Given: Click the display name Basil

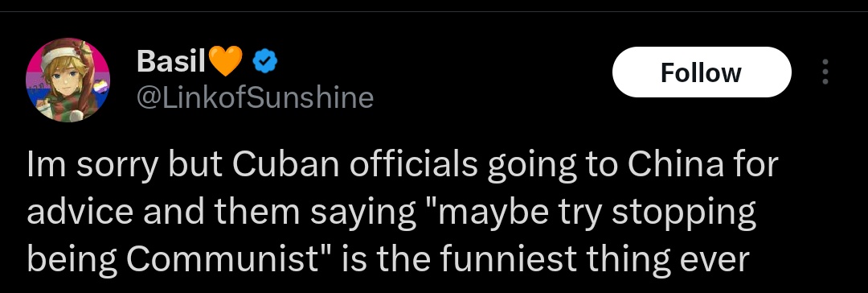Looking at the screenshot, I should [x=171, y=60].
